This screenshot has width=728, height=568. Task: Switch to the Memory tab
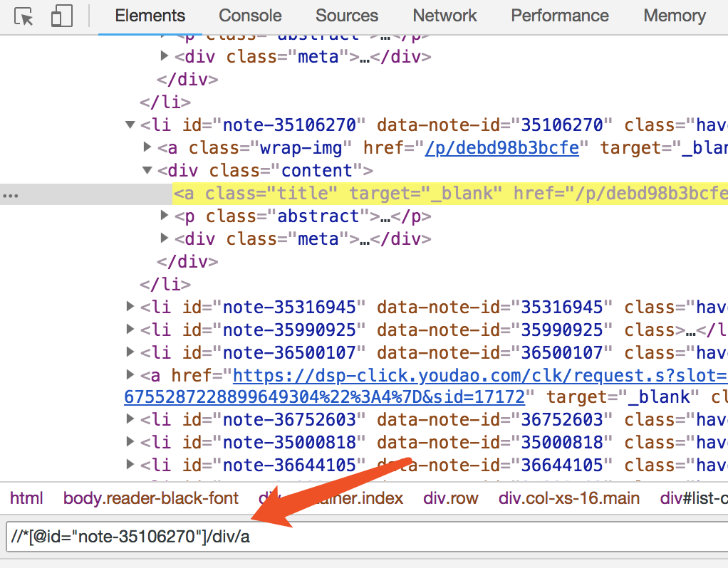[x=675, y=16]
